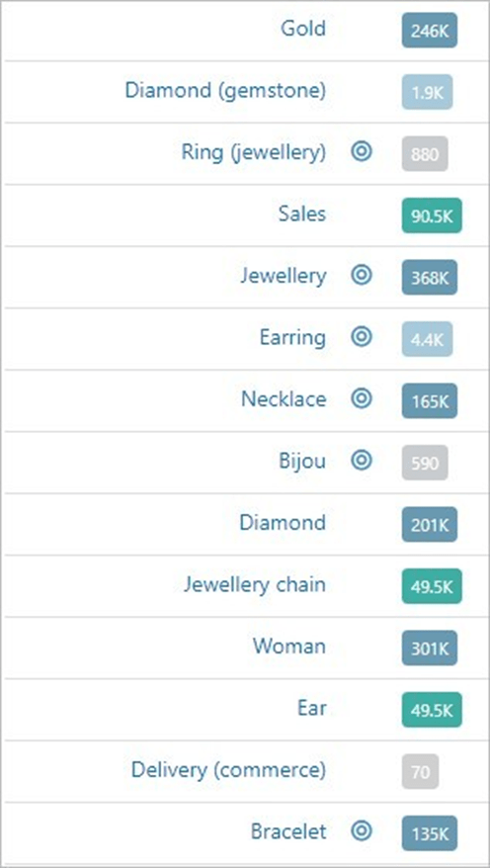Open the Delivery (commerce) topic

click(x=228, y=769)
